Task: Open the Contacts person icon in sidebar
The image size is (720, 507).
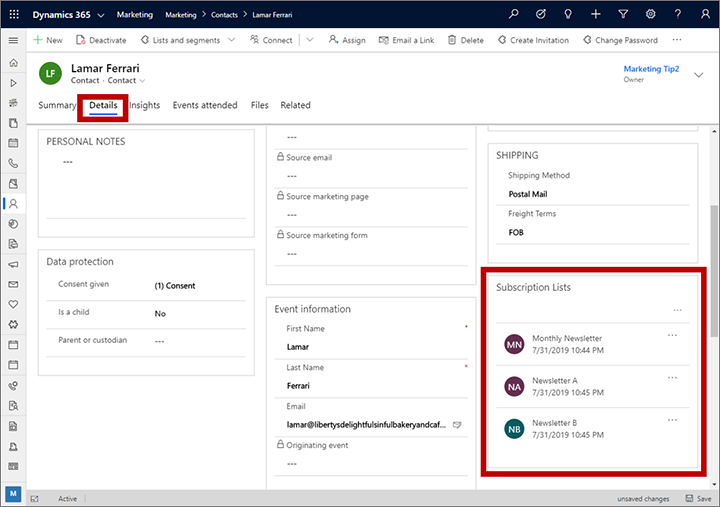Action: point(13,203)
